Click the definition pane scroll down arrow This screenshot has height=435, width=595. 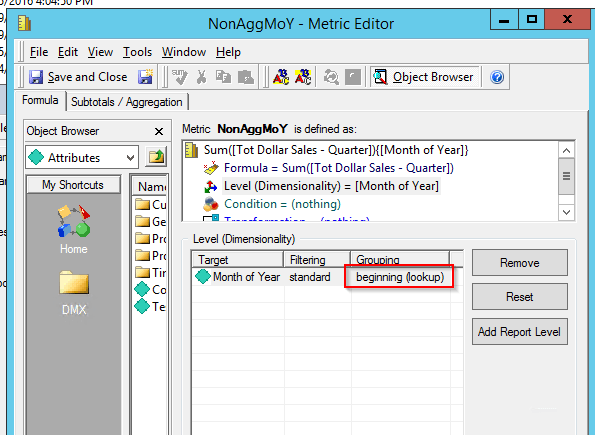pos(566,212)
